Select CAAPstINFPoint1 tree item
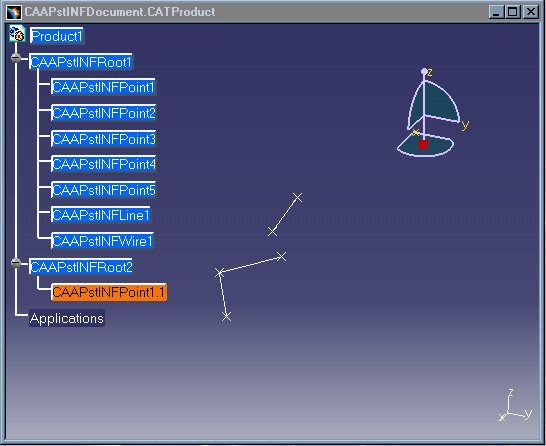The width and height of the screenshot is (546, 446). pos(103,87)
